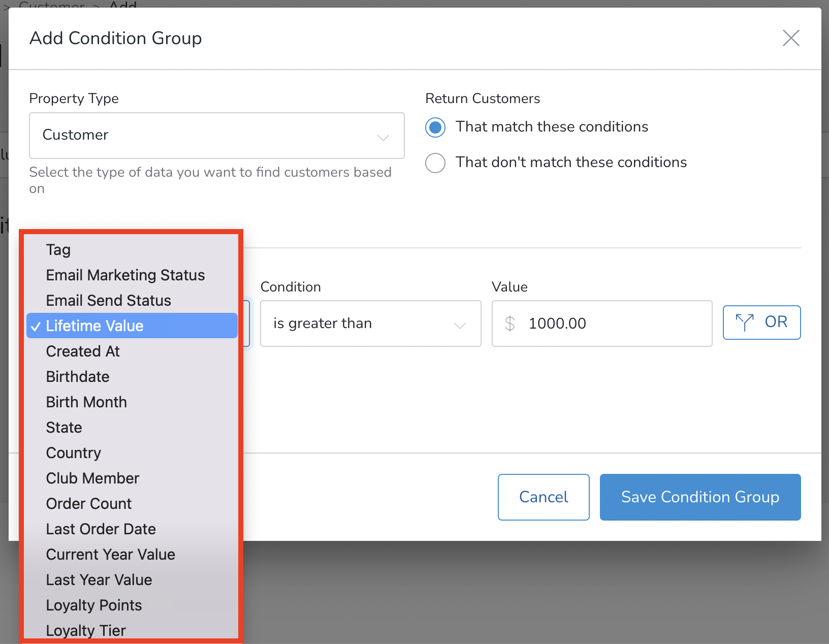This screenshot has height=644, width=829.
Task: Click the checkmark beside Lifetime Value
Action: click(36, 326)
